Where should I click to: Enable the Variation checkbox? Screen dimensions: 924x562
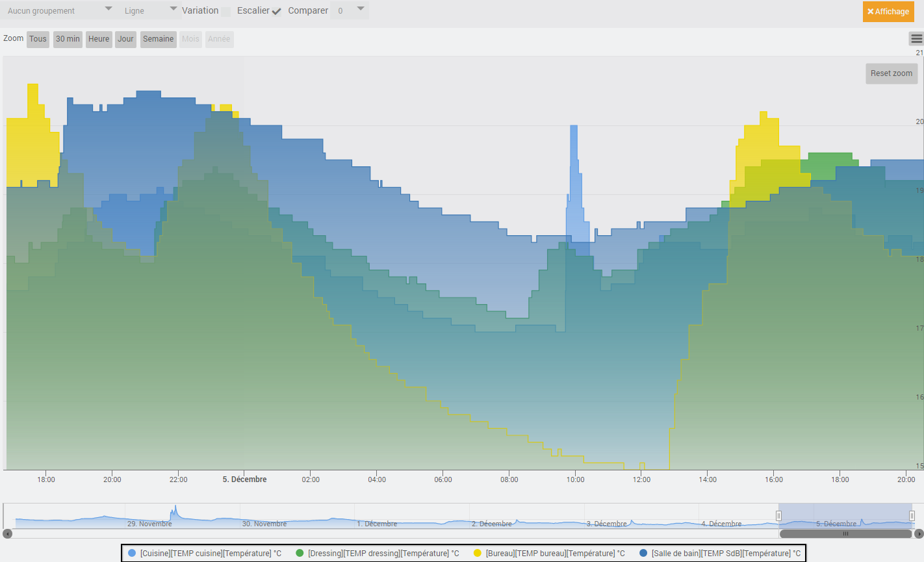[225, 12]
